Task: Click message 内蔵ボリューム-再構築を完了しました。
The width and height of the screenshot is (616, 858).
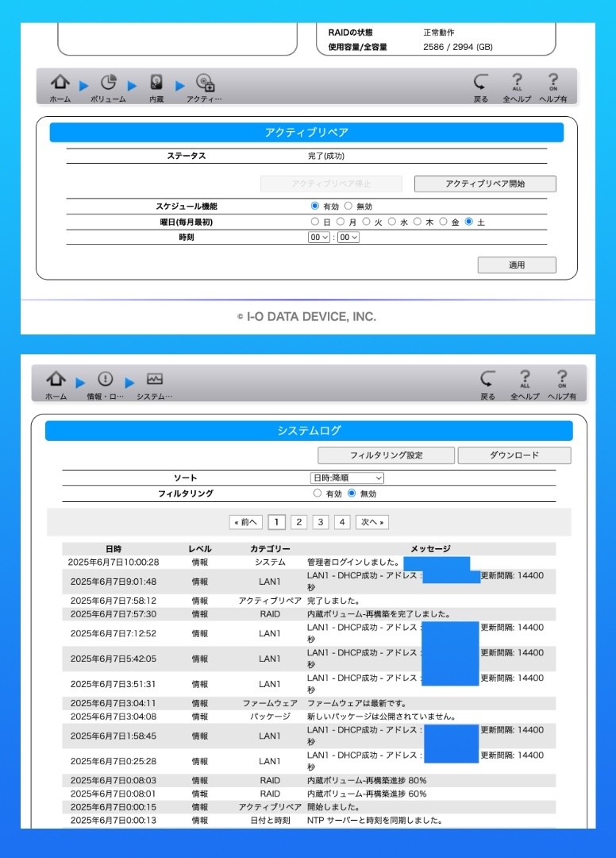Action: [x=379, y=614]
